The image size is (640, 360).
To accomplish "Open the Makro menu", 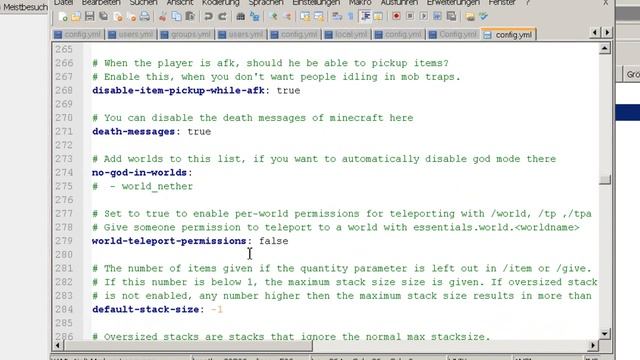I will 360,2.
